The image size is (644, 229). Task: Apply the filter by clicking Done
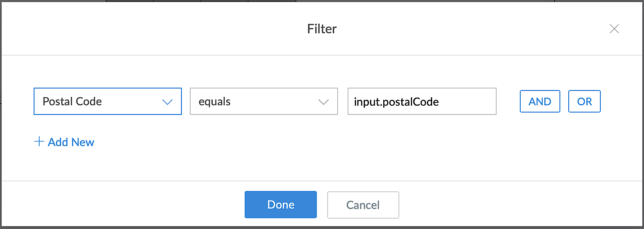tap(280, 205)
